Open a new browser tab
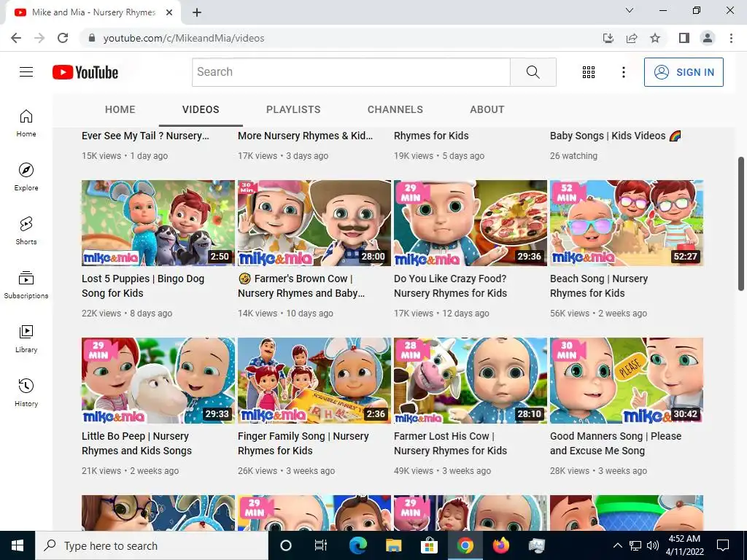Viewport: 747px width, 560px height. pos(197,12)
